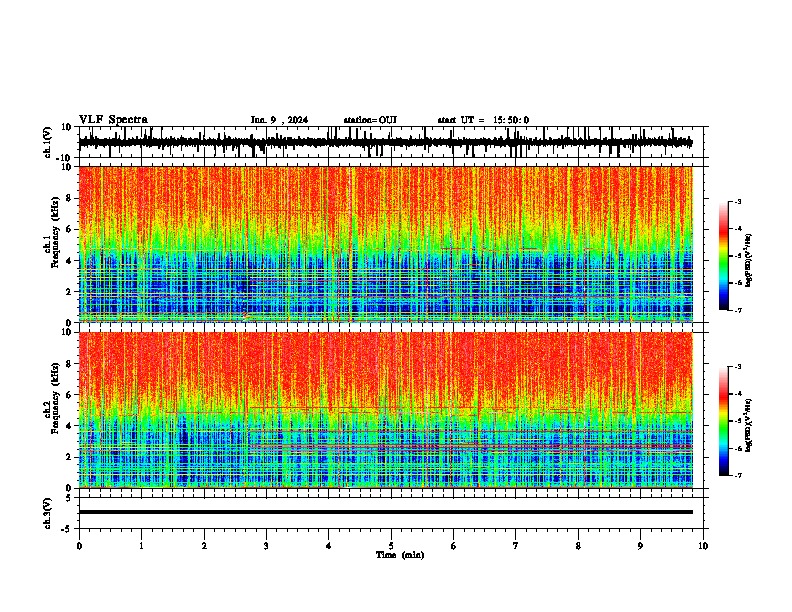This screenshot has width=792, height=612.
Task: Click the "VLF Spectra" plot title
Action: [113, 120]
